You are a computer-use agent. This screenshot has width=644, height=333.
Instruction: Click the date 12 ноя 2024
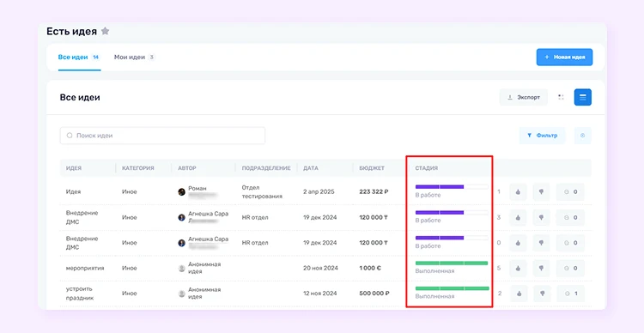[320, 294]
